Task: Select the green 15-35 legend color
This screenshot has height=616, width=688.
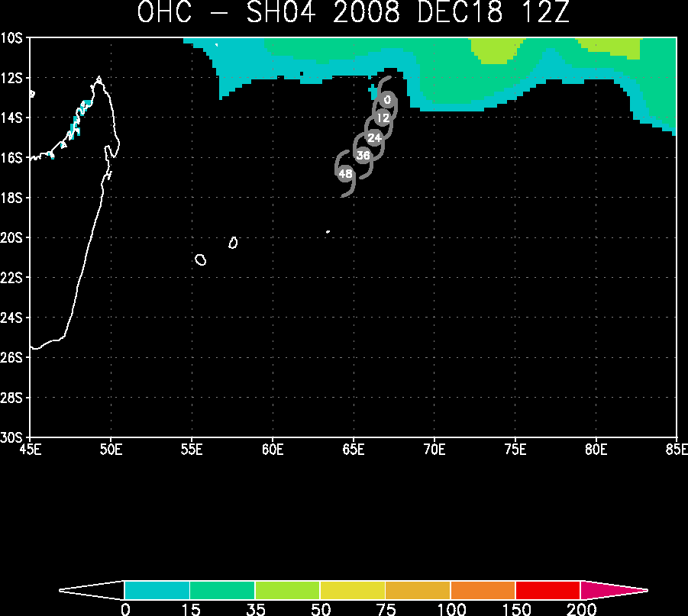Action: (222, 590)
